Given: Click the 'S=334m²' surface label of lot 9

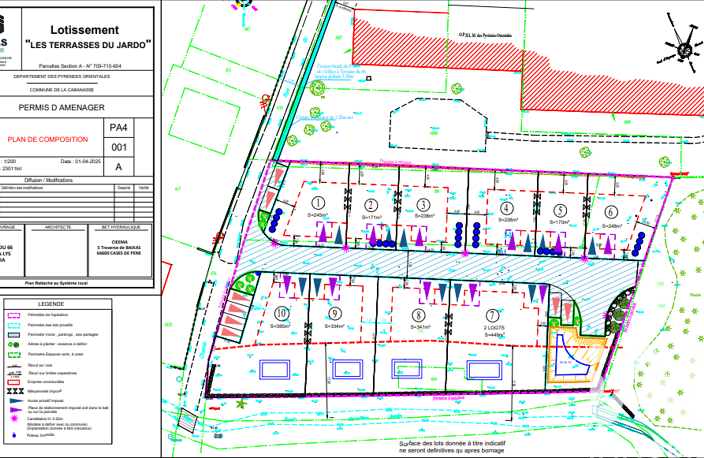Looking at the screenshot, I should click(x=334, y=326).
